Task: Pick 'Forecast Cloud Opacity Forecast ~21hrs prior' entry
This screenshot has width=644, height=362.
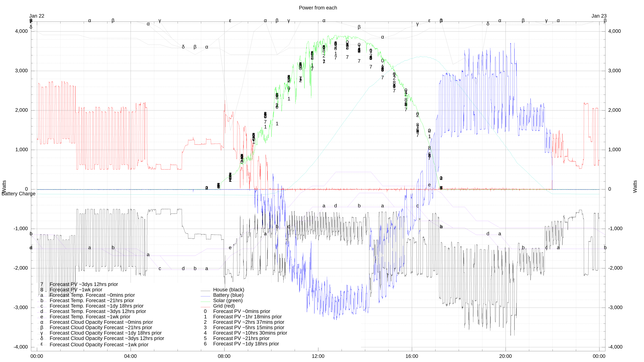Action: point(101,328)
